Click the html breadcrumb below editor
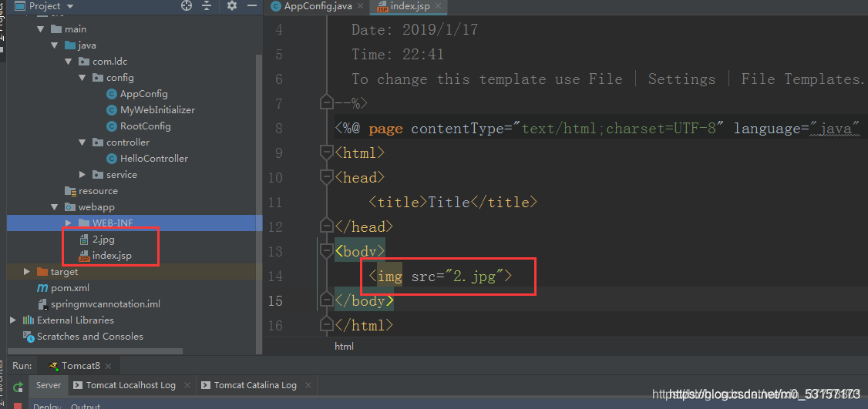Viewport: 868px width, 409px height. click(x=344, y=347)
